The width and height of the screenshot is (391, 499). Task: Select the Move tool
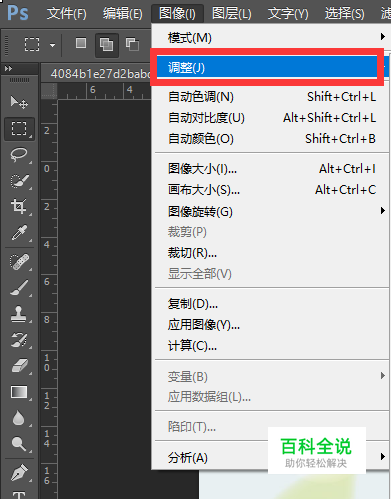click(19, 102)
